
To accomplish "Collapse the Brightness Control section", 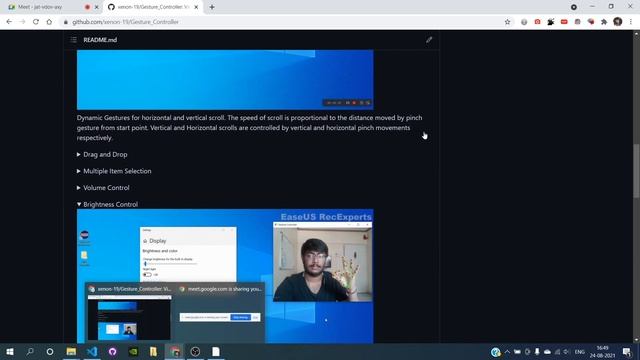I will coord(107,204).
